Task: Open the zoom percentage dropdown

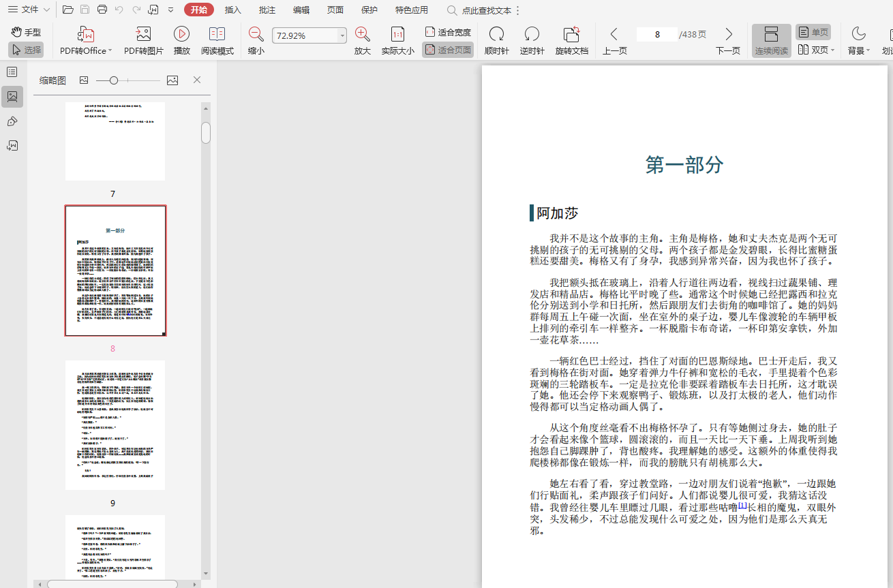Action: (x=342, y=35)
